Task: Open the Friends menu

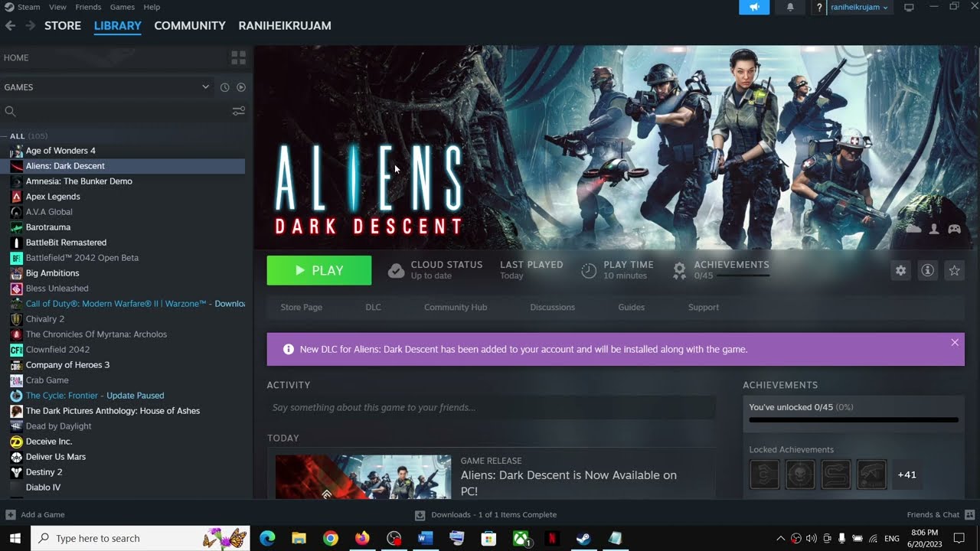Action: point(88,7)
